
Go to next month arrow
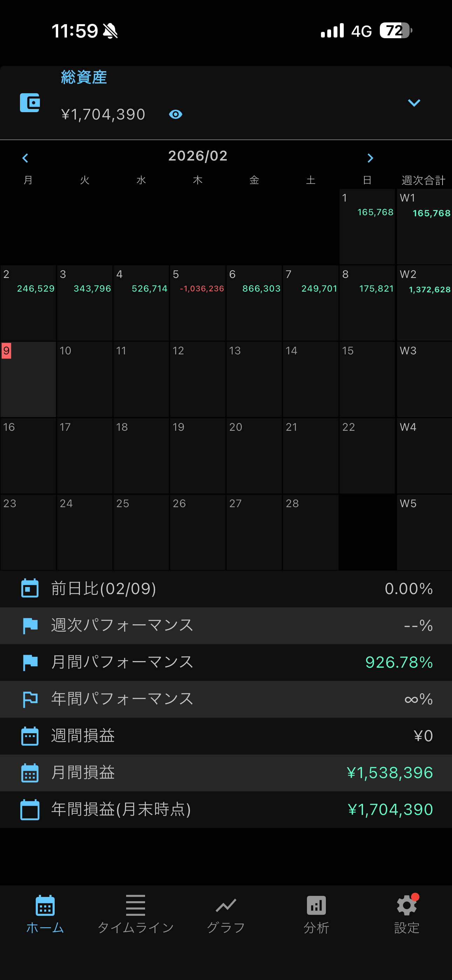tap(370, 158)
